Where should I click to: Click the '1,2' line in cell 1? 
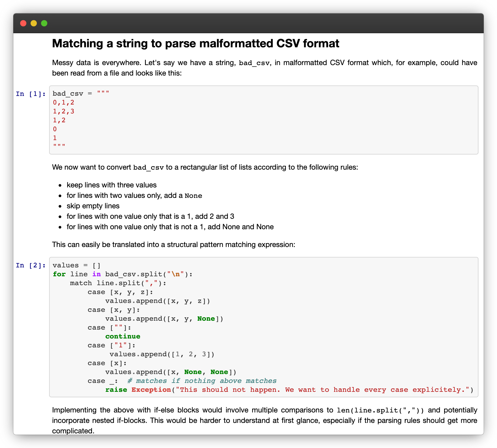pos(59,120)
